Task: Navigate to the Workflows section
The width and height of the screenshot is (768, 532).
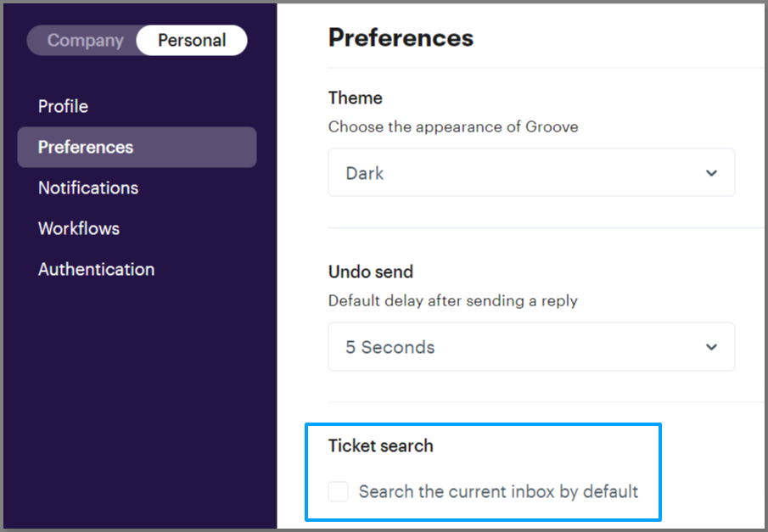Action: click(79, 228)
